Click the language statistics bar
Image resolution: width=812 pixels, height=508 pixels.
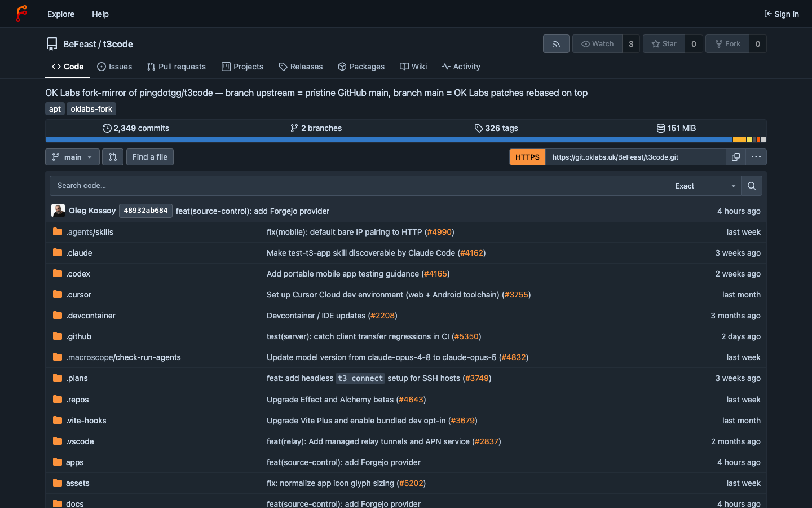(406, 139)
